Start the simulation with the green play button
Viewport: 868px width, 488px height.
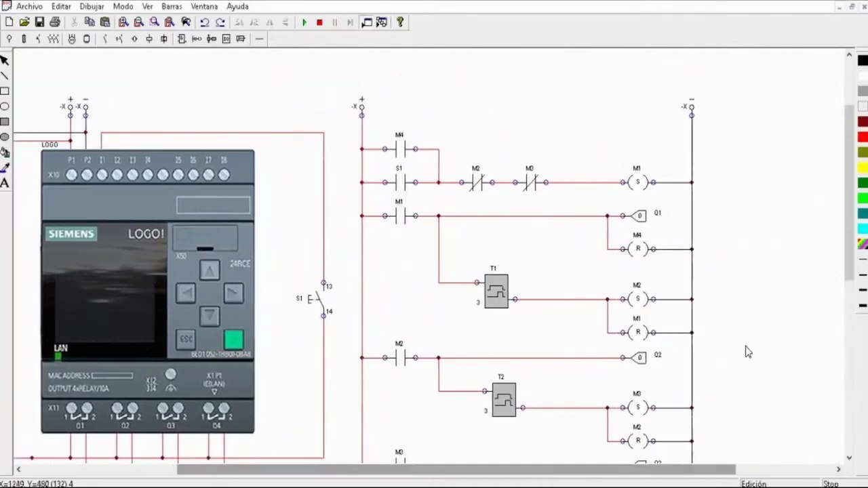coord(304,22)
